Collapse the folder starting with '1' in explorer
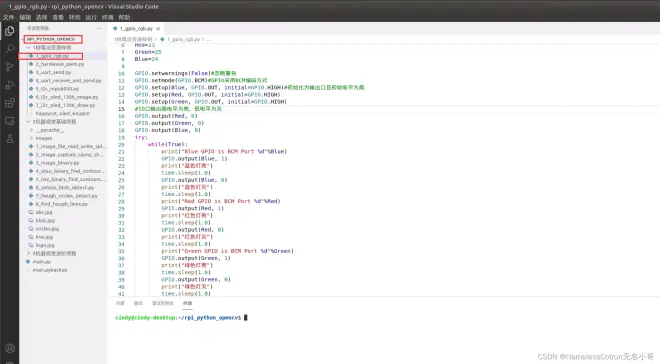The image size is (660, 364). (x=52, y=48)
